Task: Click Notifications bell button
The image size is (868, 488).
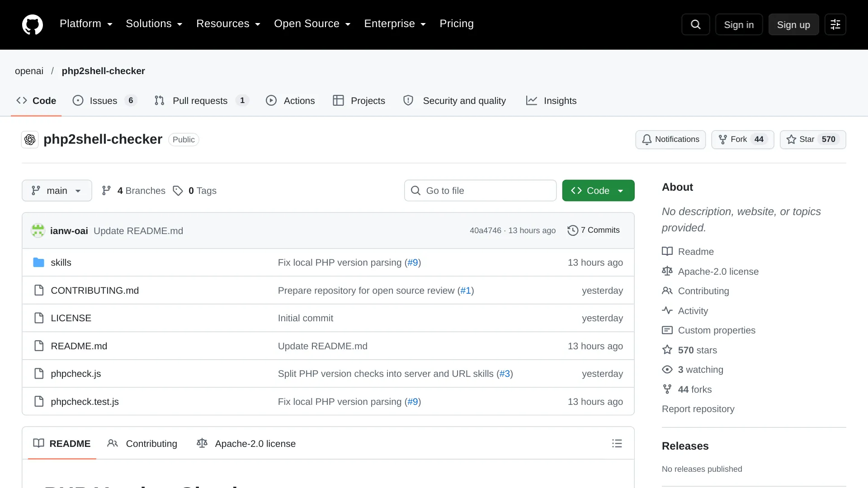Action: 670,140
